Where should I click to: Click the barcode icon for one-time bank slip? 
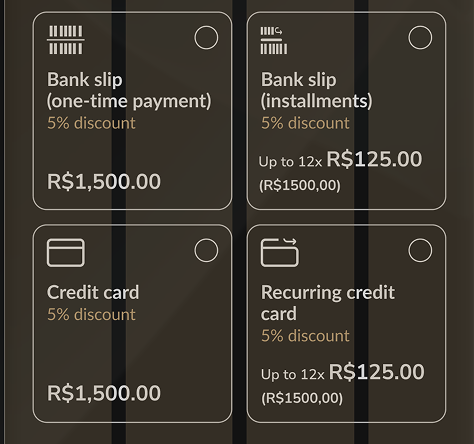(x=66, y=40)
